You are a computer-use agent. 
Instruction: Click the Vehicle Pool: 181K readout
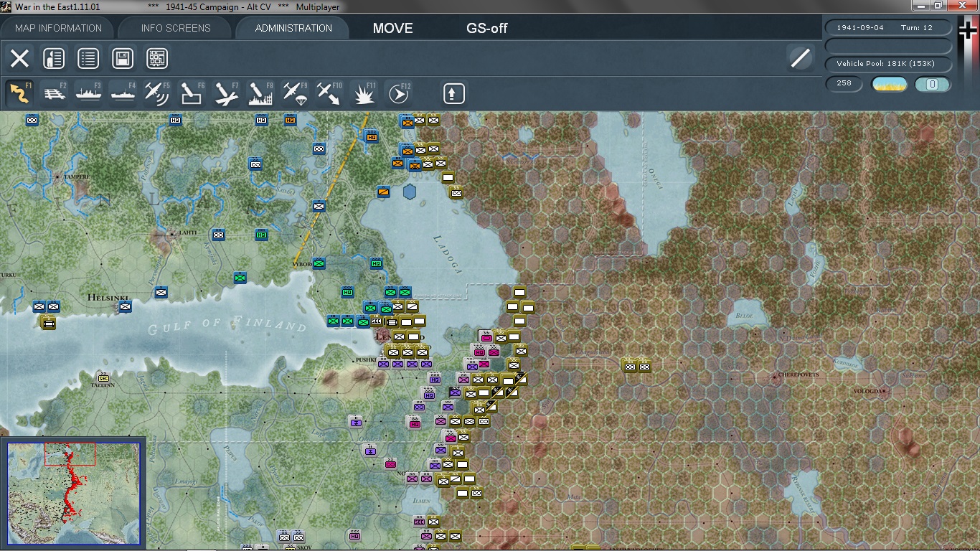889,64
